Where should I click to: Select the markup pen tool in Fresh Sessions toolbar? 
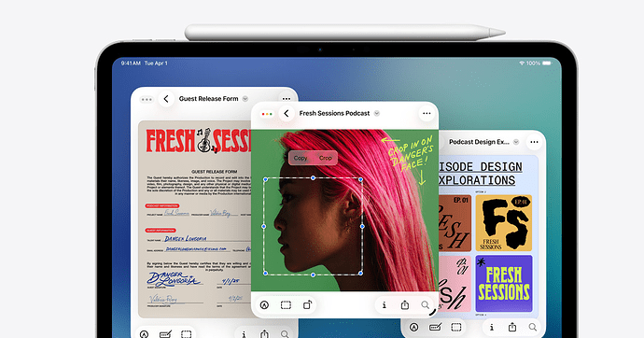tap(264, 304)
